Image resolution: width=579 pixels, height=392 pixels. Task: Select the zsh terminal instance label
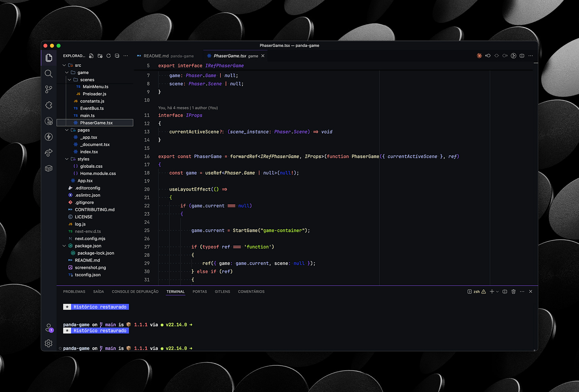point(476,291)
